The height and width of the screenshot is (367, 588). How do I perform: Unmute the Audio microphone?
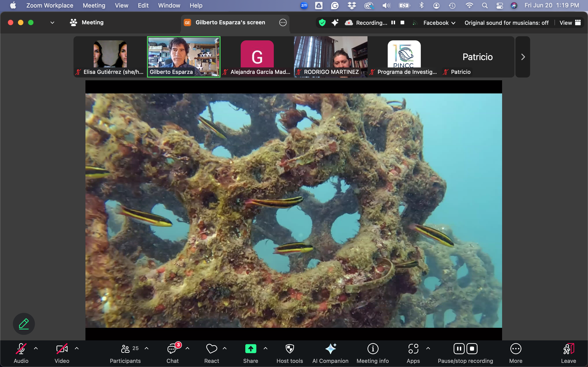21,353
